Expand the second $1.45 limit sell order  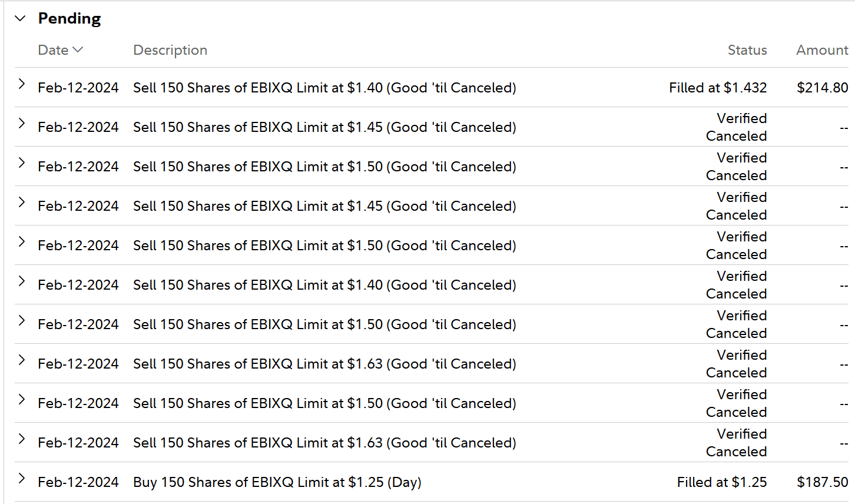22,203
